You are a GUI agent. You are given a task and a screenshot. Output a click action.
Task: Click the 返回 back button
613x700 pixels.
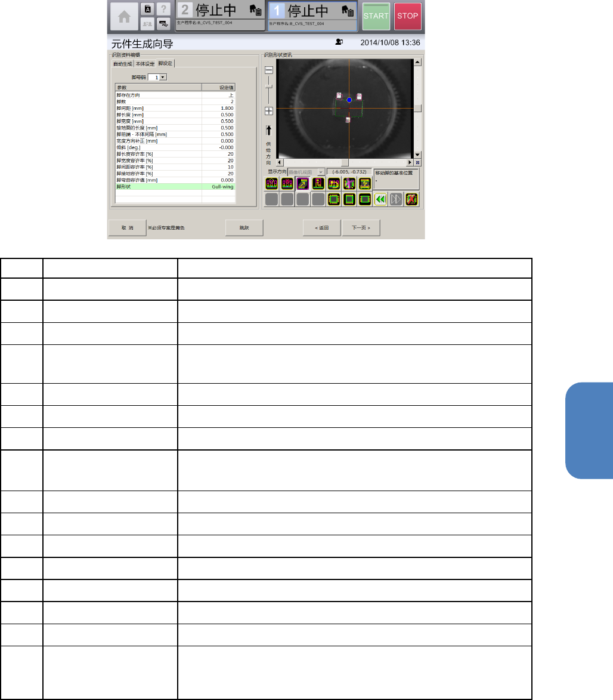(321, 228)
